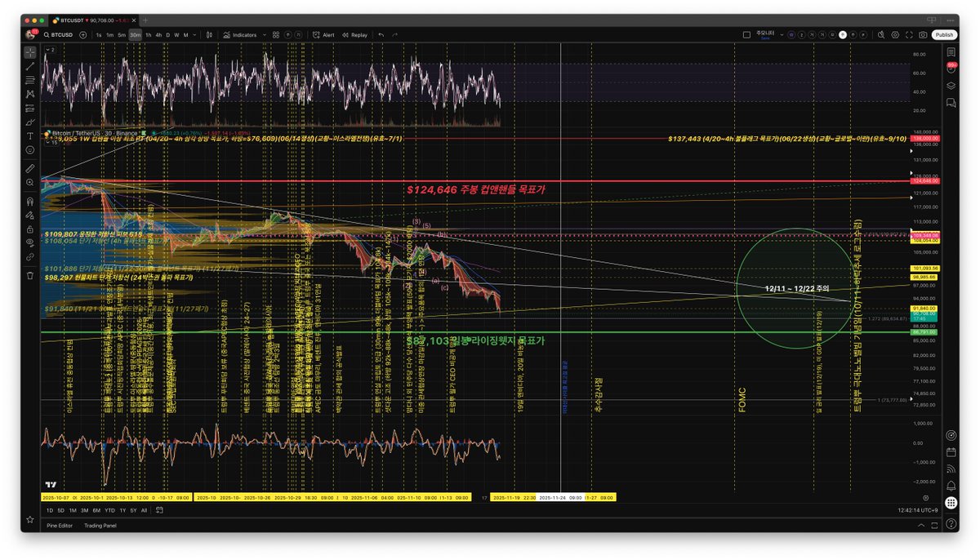Start bar Replay mode
This screenshot has height=560, width=980.
354,35
